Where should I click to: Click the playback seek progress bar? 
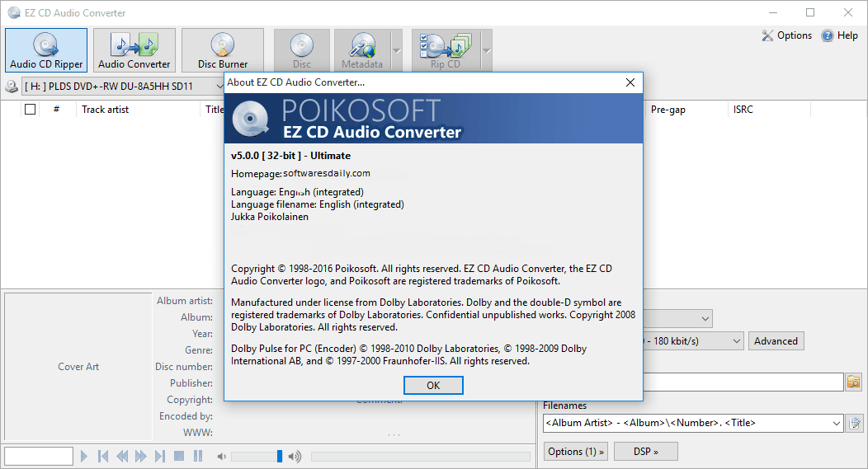(x=421, y=457)
